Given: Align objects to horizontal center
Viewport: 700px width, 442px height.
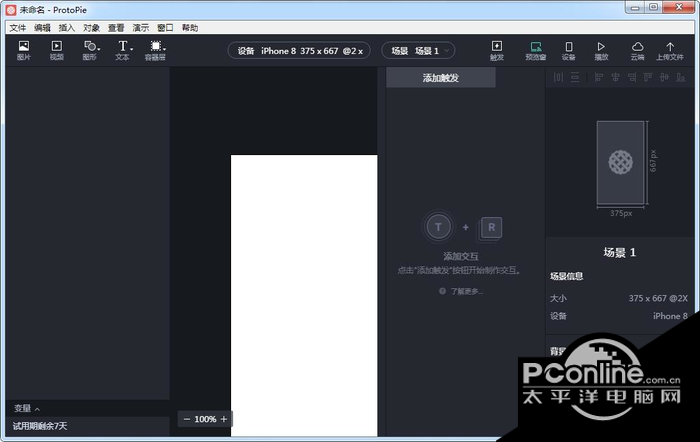Looking at the screenshot, I should (615, 77).
